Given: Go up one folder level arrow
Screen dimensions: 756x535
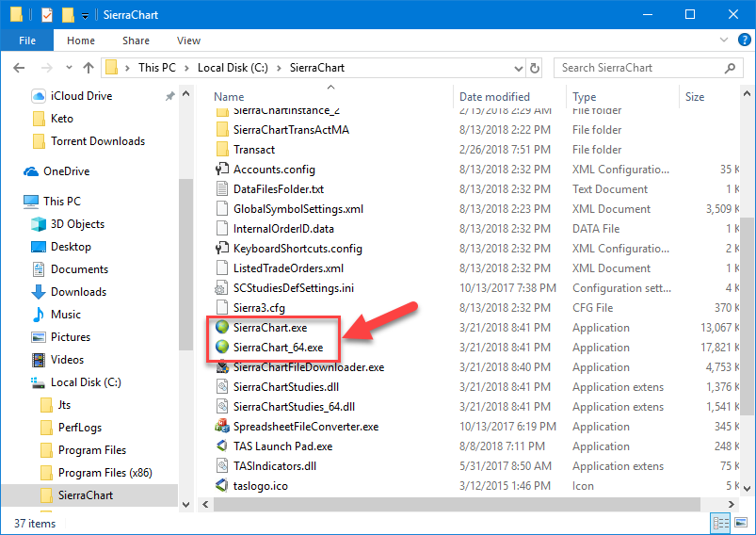Looking at the screenshot, I should [88, 68].
